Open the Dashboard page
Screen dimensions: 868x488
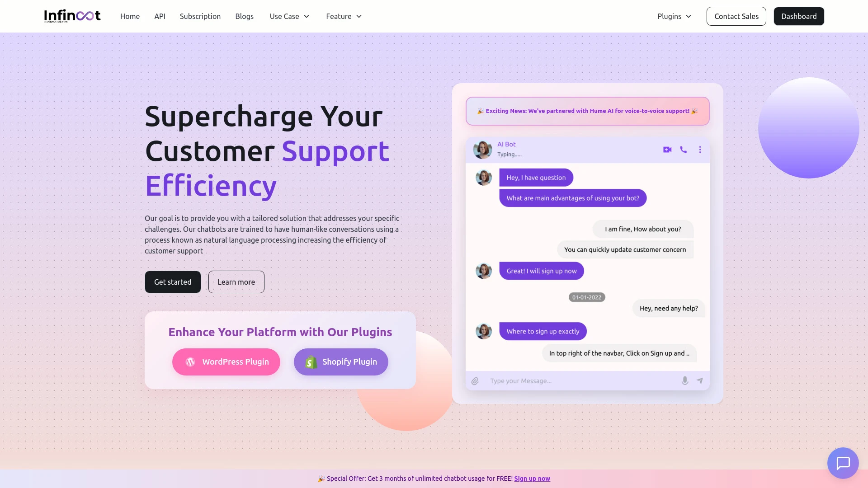[798, 16]
